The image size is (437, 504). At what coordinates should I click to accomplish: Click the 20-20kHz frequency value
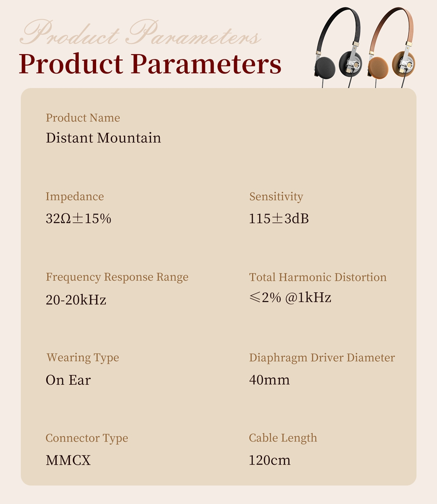click(76, 300)
